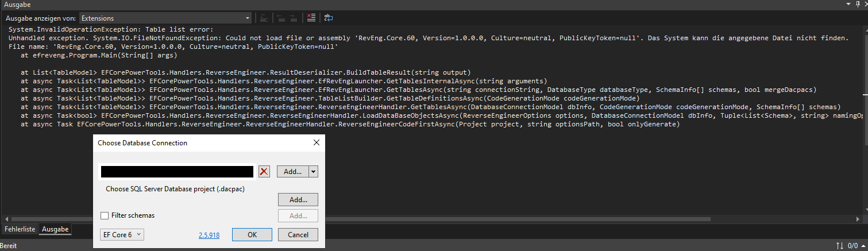Click Add... below 'Choose SQL Server Database project (.dacpac)'
The height and width of the screenshot is (251, 868).
[298, 200]
